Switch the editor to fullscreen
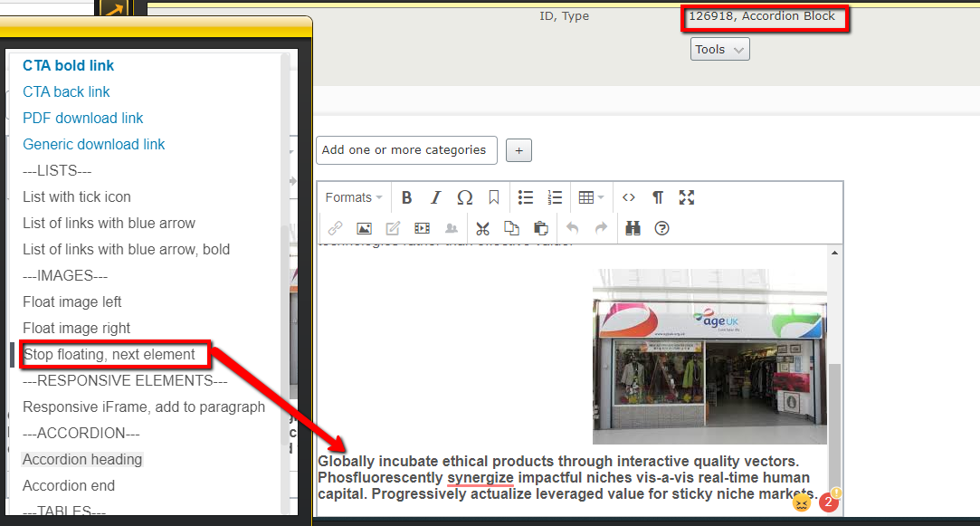The height and width of the screenshot is (526, 980). [687, 197]
